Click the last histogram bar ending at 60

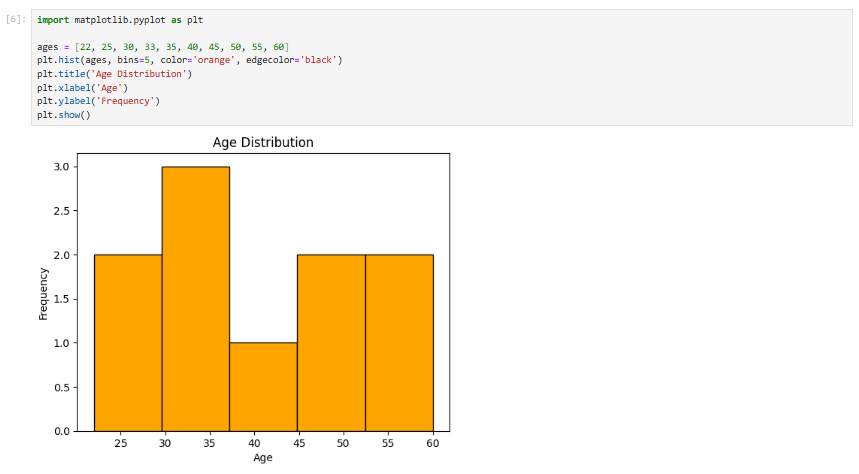pyautogui.click(x=399, y=343)
